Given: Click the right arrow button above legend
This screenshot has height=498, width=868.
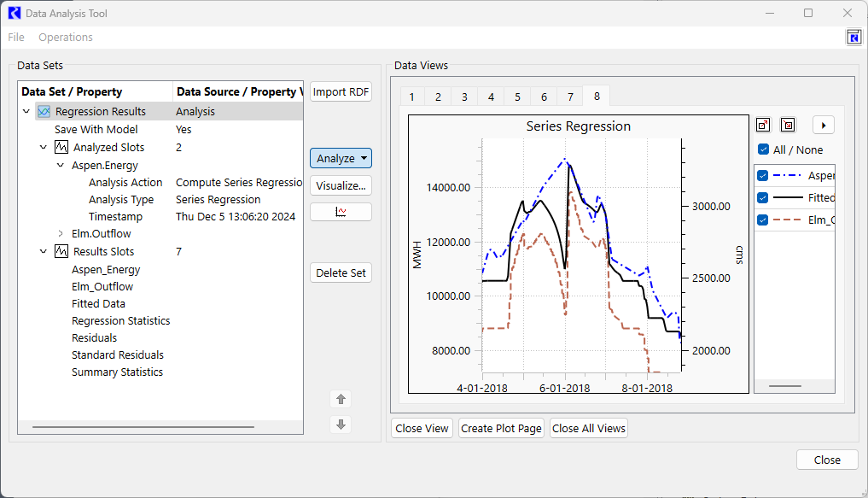Looking at the screenshot, I should coord(823,126).
